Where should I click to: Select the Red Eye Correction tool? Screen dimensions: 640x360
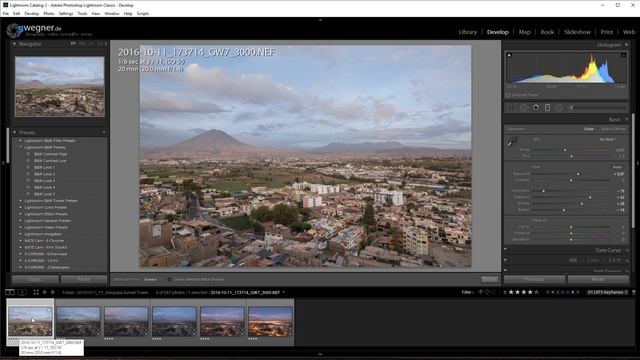[536, 107]
